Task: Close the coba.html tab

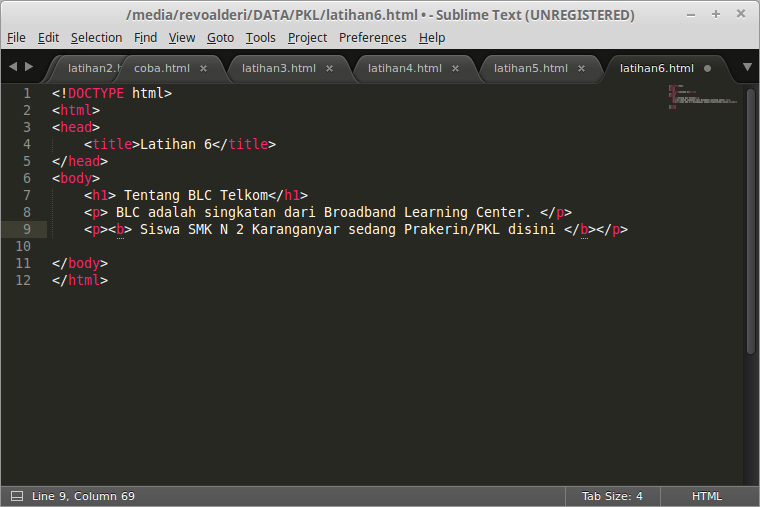Action: tap(204, 69)
